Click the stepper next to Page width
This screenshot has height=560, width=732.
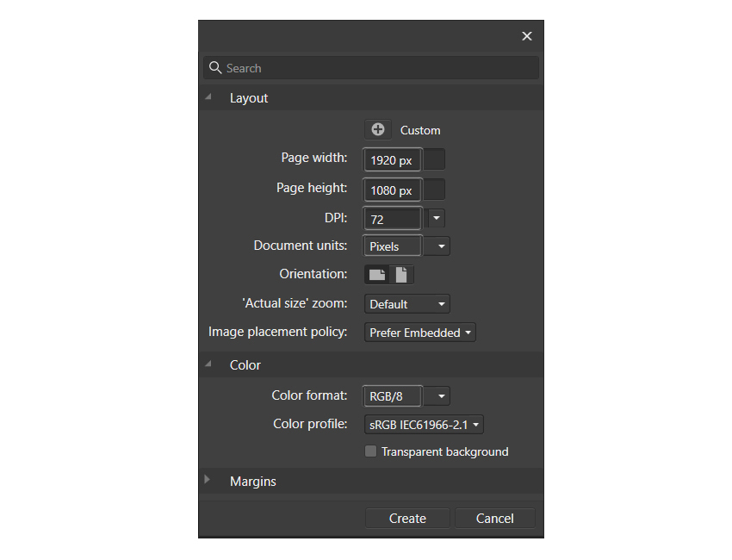pyautogui.click(x=433, y=159)
